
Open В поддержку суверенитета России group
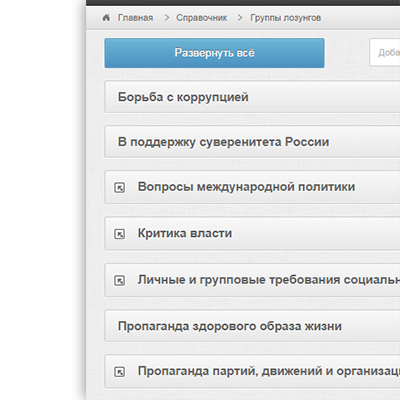click(252, 141)
